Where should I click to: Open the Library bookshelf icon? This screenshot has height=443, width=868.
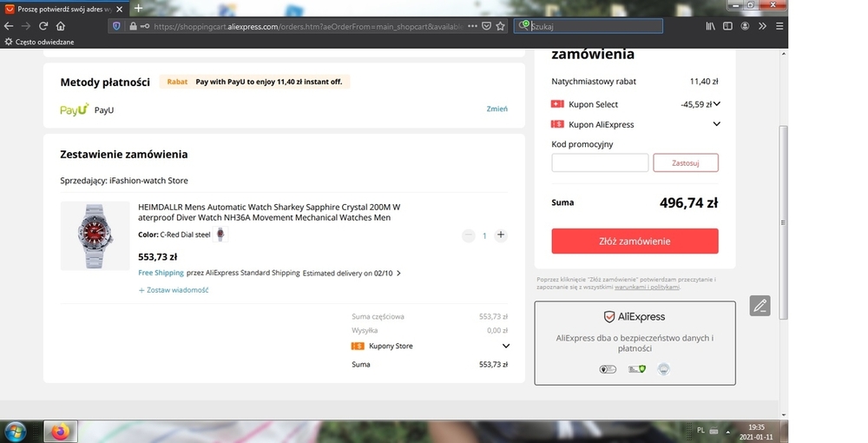click(x=710, y=26)
